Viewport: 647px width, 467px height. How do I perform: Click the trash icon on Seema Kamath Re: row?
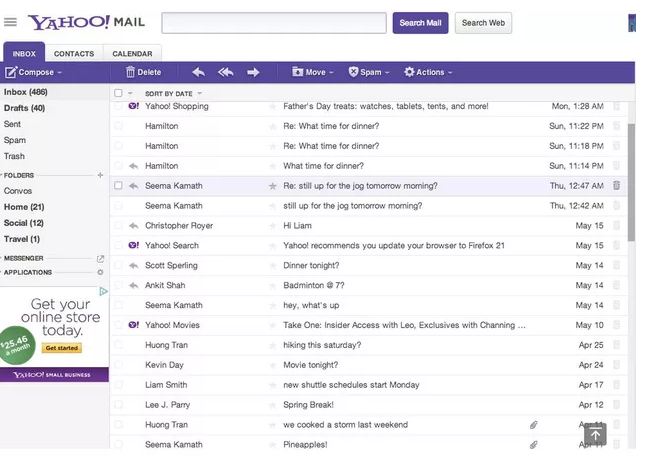[616, 186]
